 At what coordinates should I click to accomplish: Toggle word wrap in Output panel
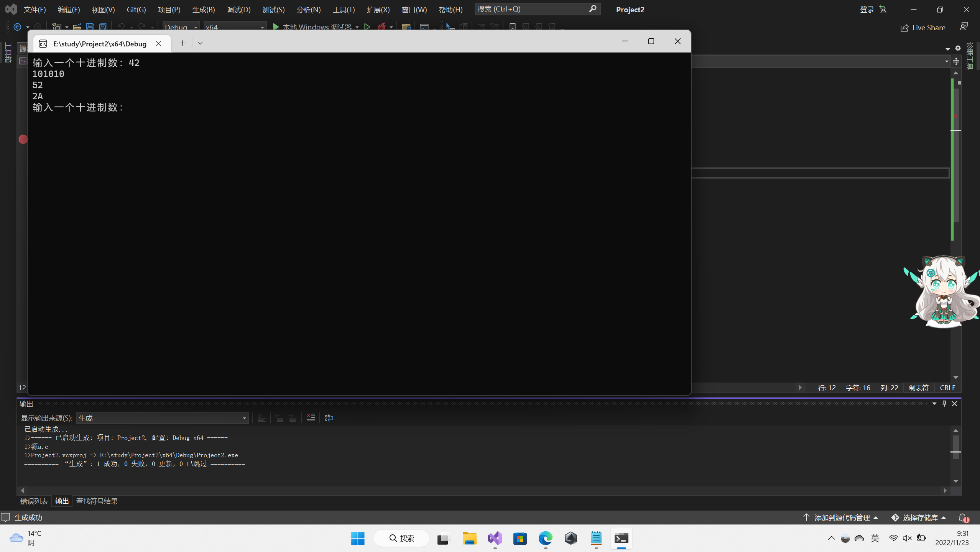point(329,418)
